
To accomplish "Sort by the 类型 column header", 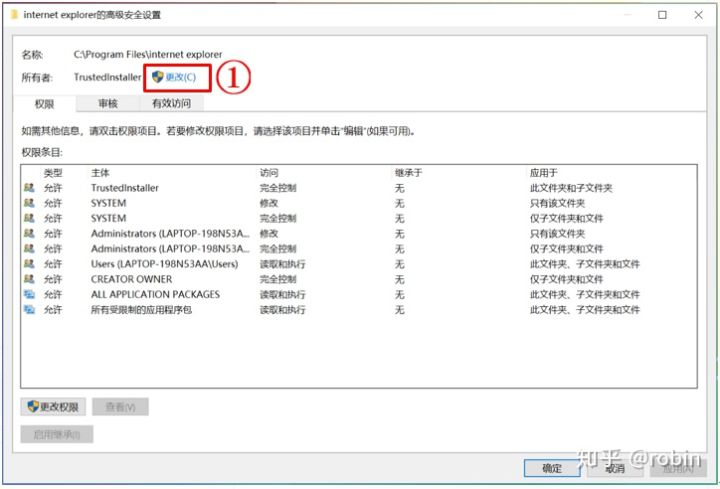I will pyautogui.click(x=53, y=173).
